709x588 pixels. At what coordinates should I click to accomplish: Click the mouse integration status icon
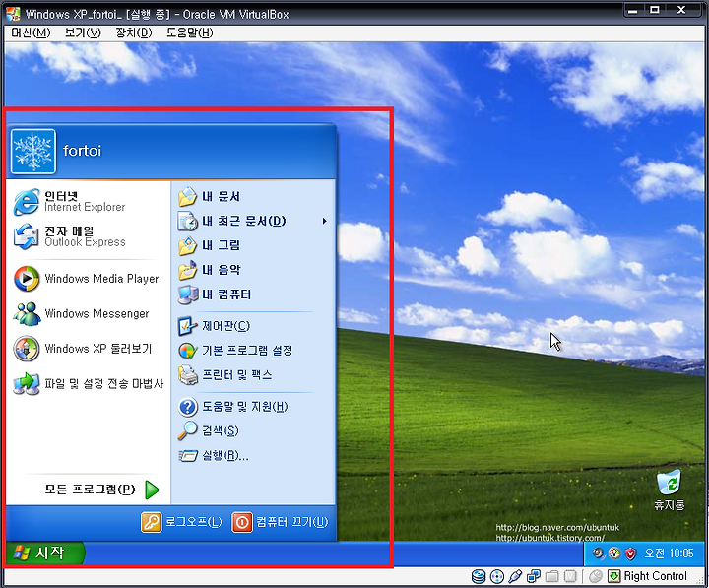tap(596, 576)
